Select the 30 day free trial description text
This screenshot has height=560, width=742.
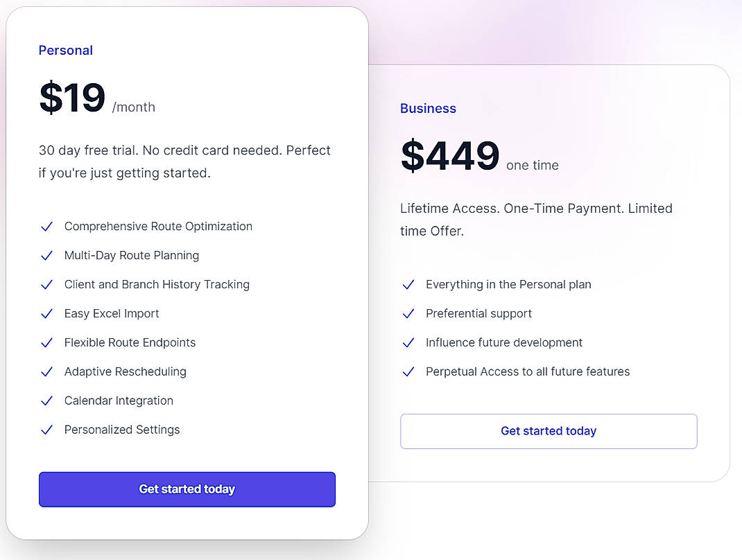click(184, 161)
